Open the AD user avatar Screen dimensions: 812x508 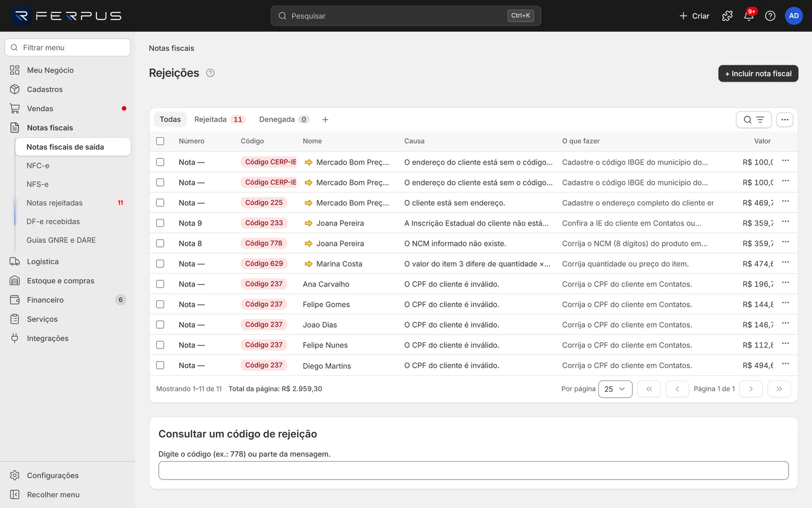click(x=794, y=16)
